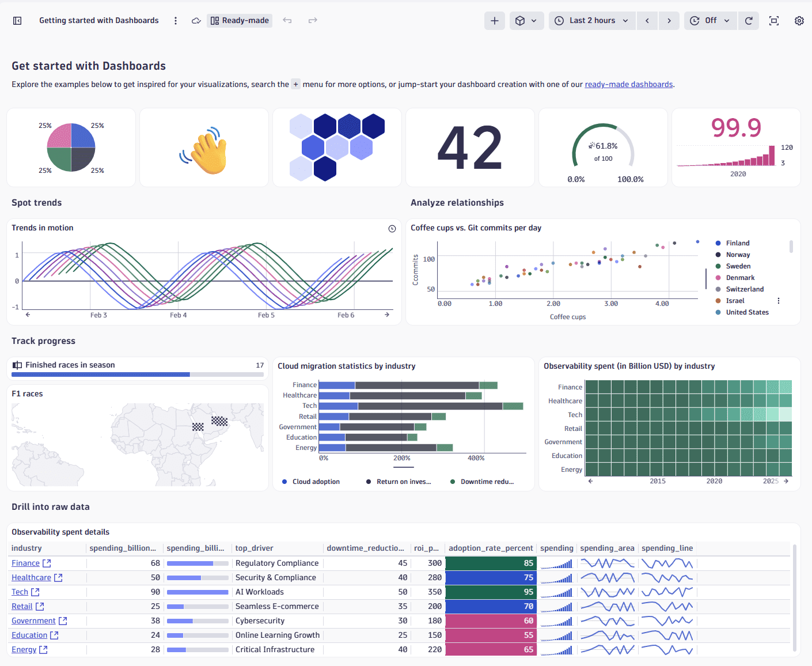Open the cube segments dropdown
812x666 pixels.
coord(527,21)
